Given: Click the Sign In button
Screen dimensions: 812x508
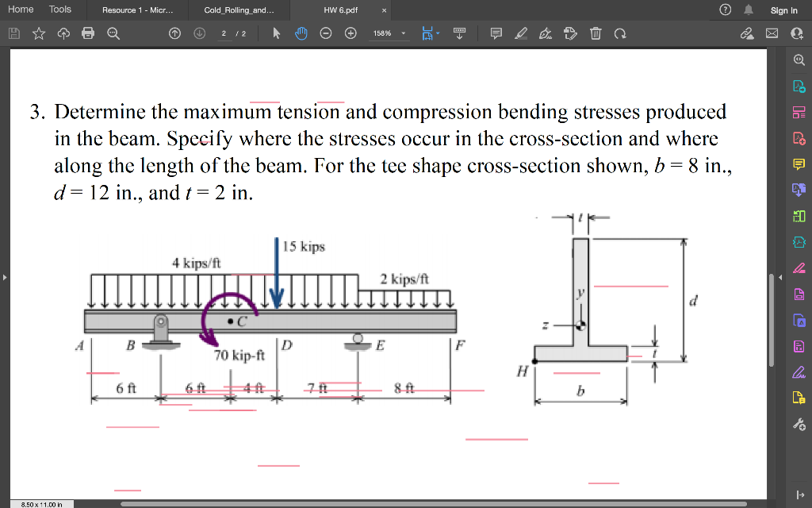Looking at the screenshot, I should [x=783, y=10].
